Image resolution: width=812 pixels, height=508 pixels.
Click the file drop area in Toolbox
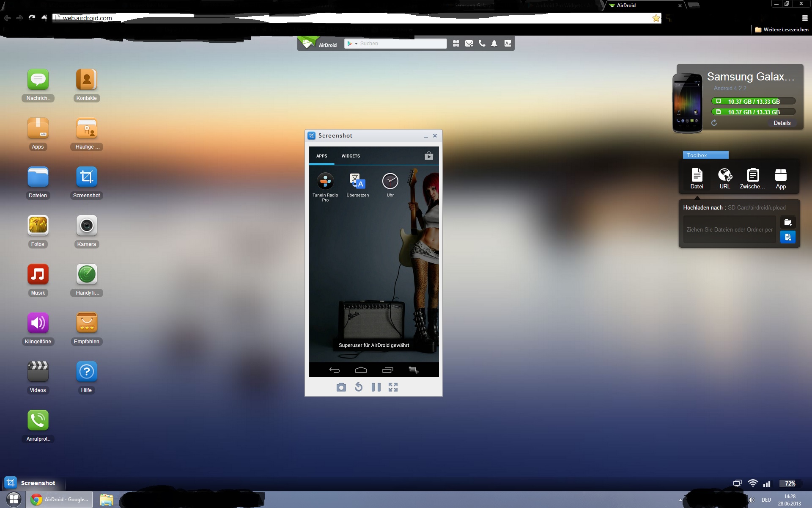tap(730, 229)
